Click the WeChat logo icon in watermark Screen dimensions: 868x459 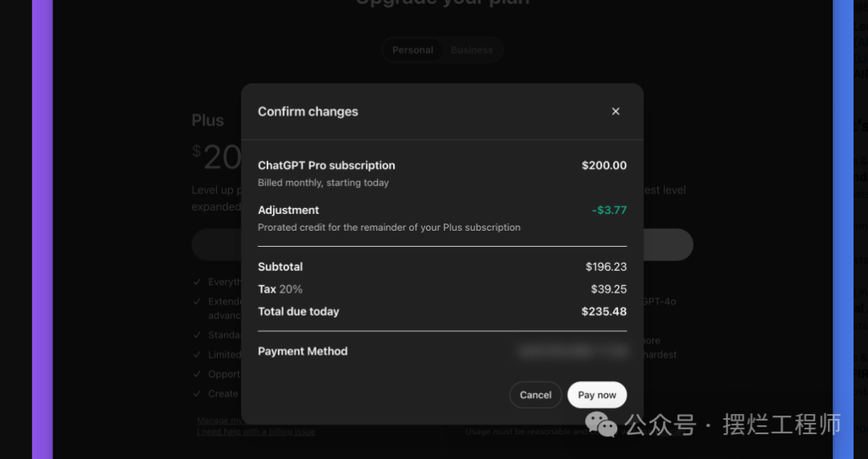(x=601, y=424)
